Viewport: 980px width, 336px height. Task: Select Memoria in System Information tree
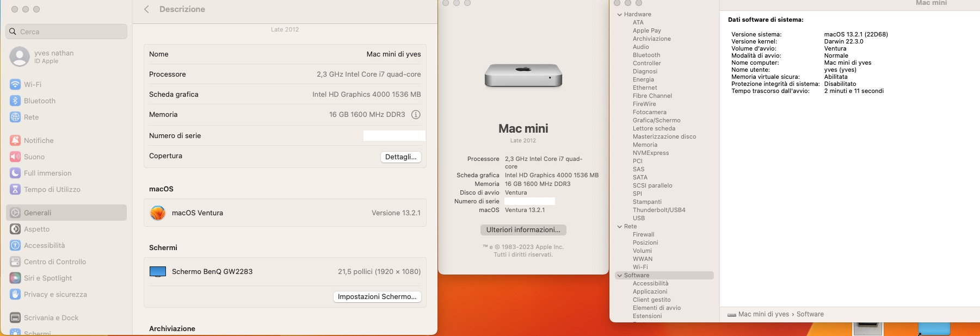tap(645, 145)
